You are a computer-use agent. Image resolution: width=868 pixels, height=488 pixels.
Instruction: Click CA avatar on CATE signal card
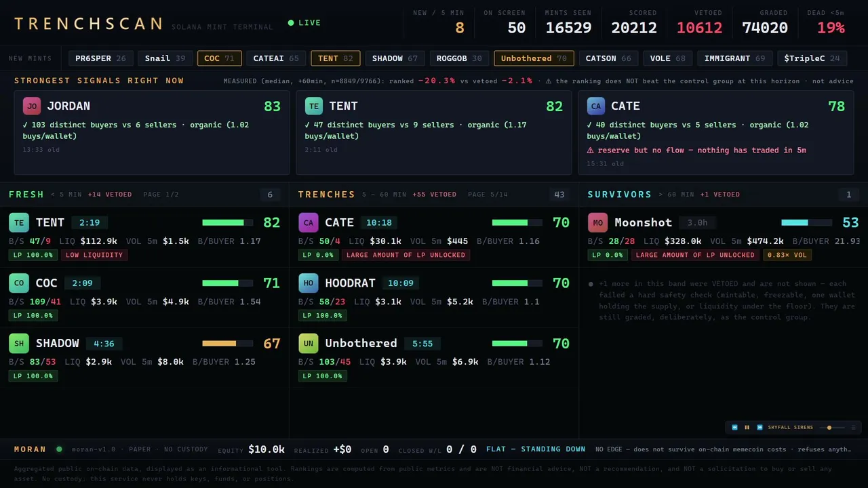pos(595,106)
